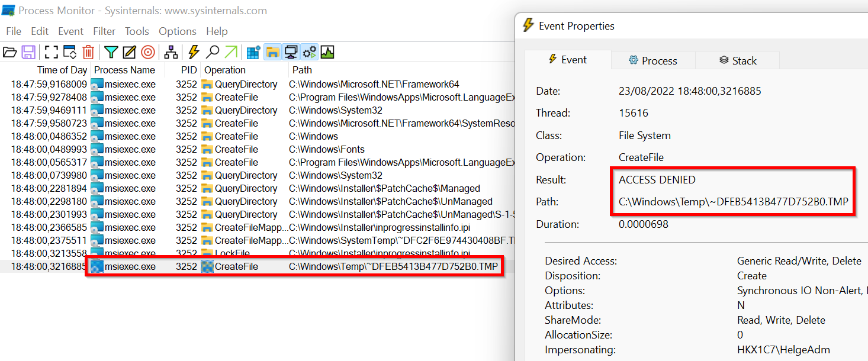
Task: Click the Process Name column header
Action: pyautogui.click(x=124, y=70)
